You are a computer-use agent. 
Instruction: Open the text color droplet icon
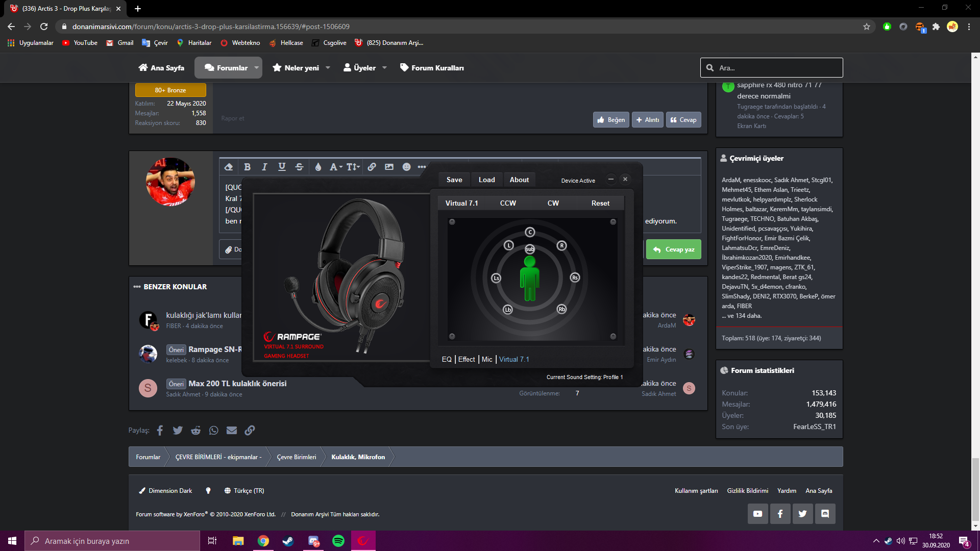click(x=318, y=167)
